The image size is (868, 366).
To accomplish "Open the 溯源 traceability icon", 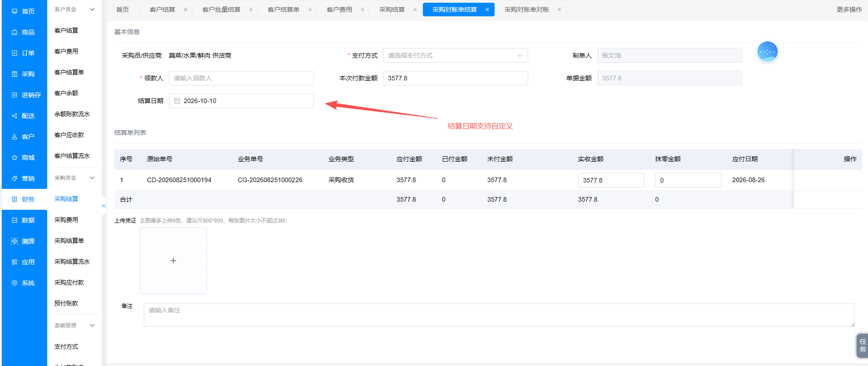I will pos(15,241).
